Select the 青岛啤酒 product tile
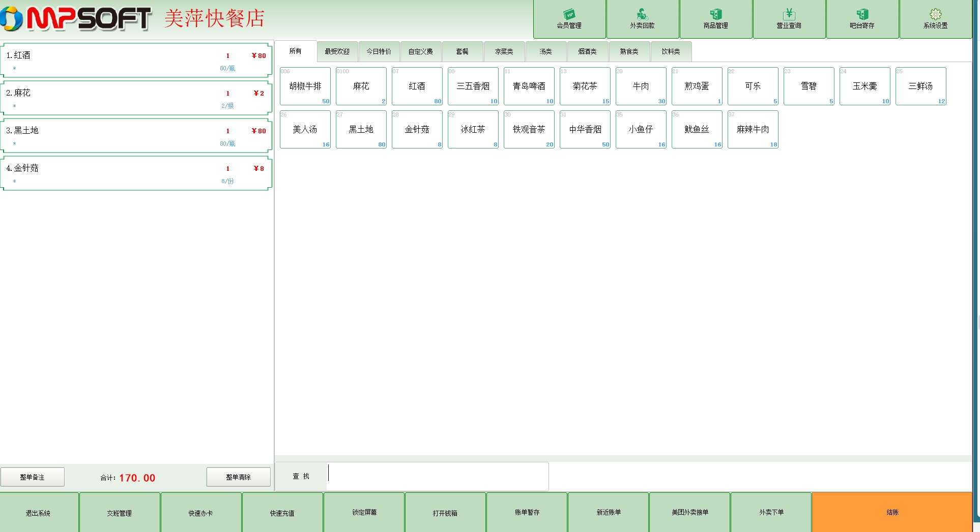The width and height of the screenshot is (980, 532). click(529, 86)
